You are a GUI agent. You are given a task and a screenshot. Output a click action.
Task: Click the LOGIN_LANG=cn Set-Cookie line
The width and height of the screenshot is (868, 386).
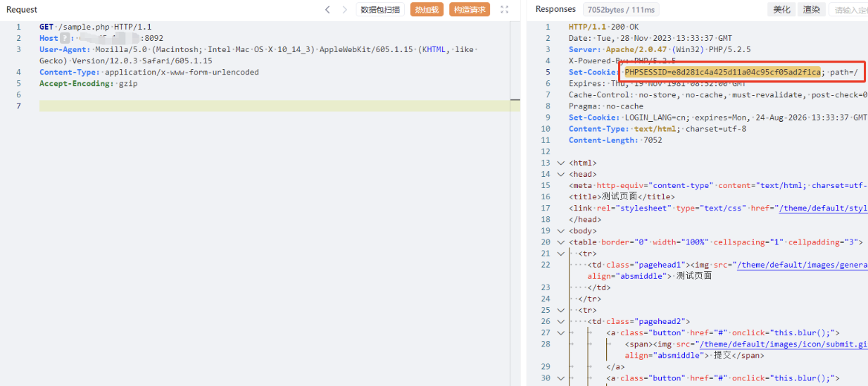(718, 117)
